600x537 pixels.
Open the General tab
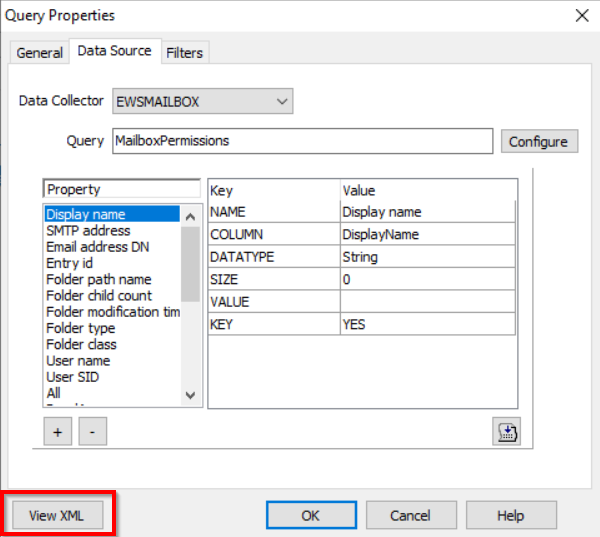tap(39, 52)
